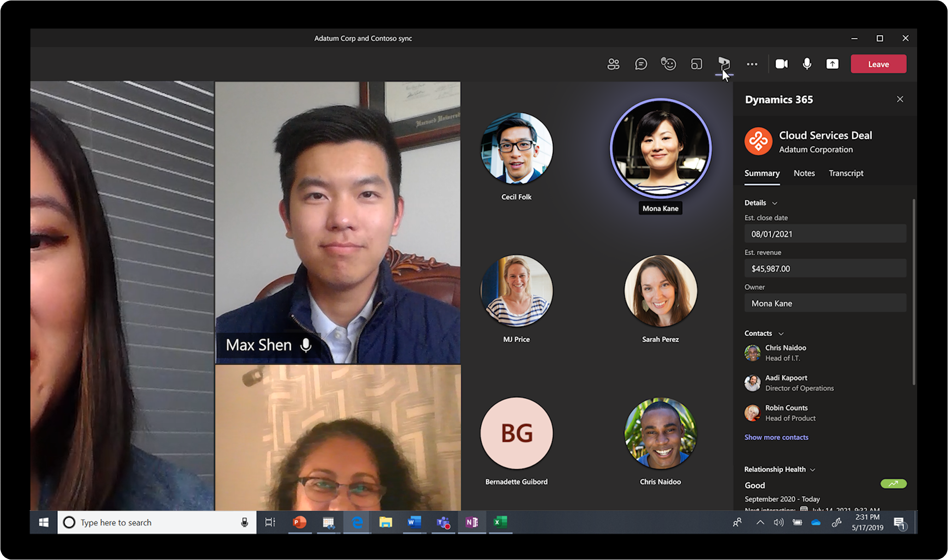Open reactions to raise your hand
The width and height of the screenshot is (948, 560).
[x=669, y=64]
